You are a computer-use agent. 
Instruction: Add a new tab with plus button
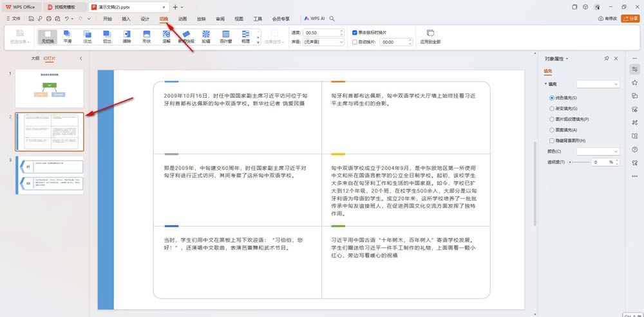pos(175,7)
